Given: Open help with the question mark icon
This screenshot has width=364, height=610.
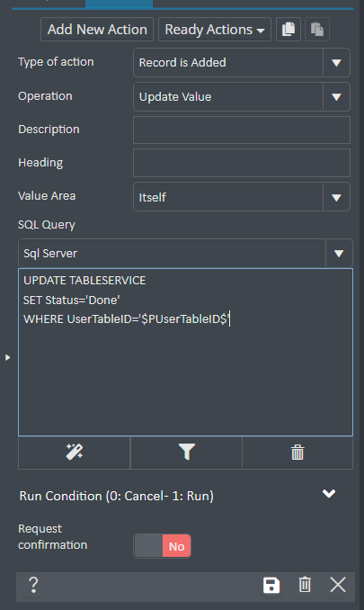Looking at the screenshot, I should point(33,585).
